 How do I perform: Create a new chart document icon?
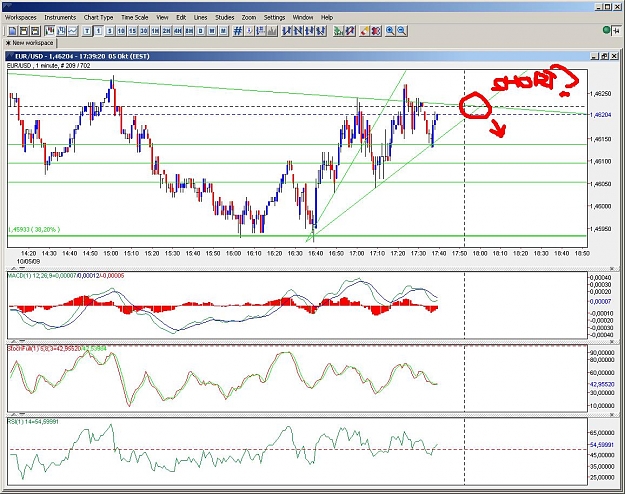click(12, 31)
